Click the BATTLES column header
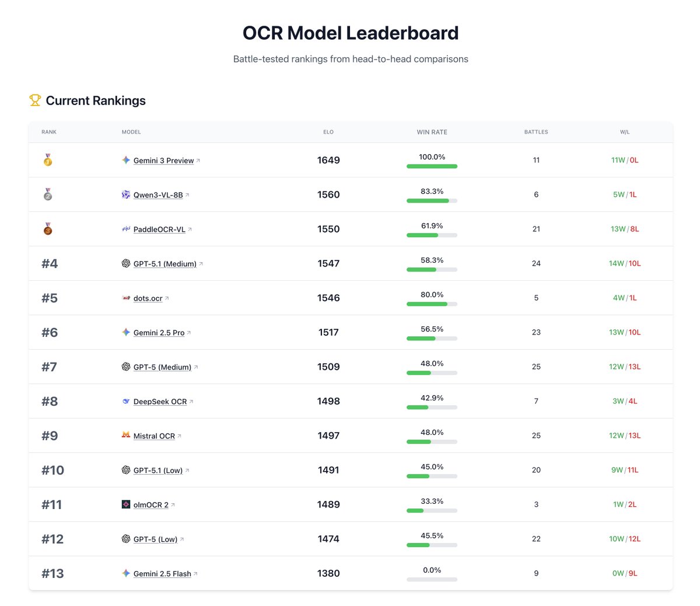Image resolution: width=700 pixels, height=606 pixels. [x=535, y=132]
